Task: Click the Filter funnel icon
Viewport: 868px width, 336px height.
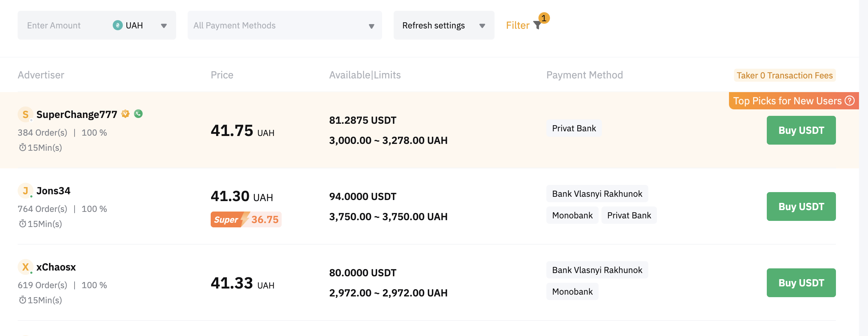Action: click(537, 25)
